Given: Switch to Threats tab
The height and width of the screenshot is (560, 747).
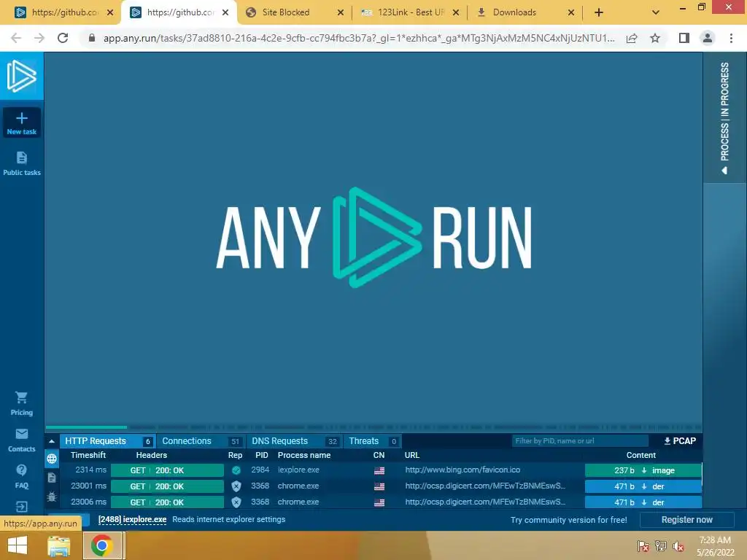Looking at the screenshot, I should [x=372, y=441].
